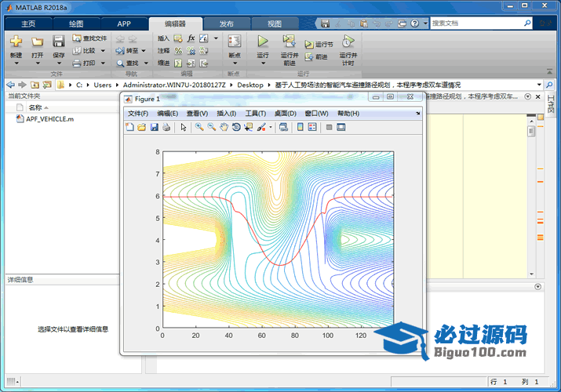The width and height of the screenshot is (561, 392).
Task: Click the comment percent icon
Action: point(178,51)
